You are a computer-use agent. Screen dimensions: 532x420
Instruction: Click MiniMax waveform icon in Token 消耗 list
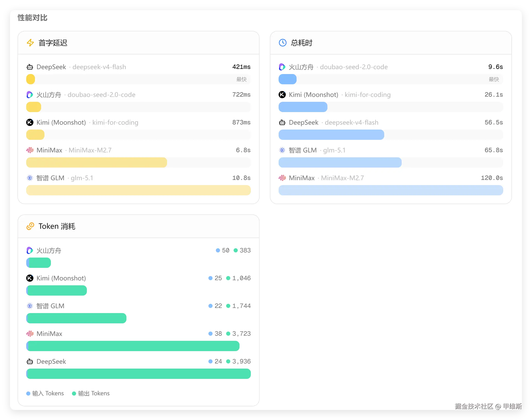click(x=30, y=334)
